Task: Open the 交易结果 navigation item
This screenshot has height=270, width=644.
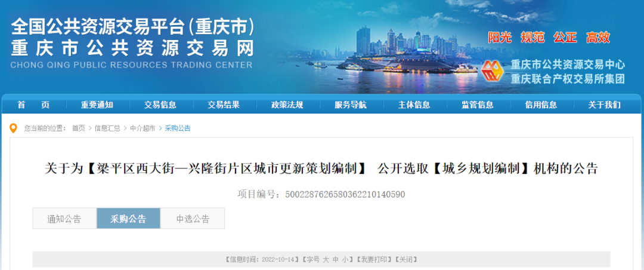Action: pyautogui.click(x=224, y=105)
